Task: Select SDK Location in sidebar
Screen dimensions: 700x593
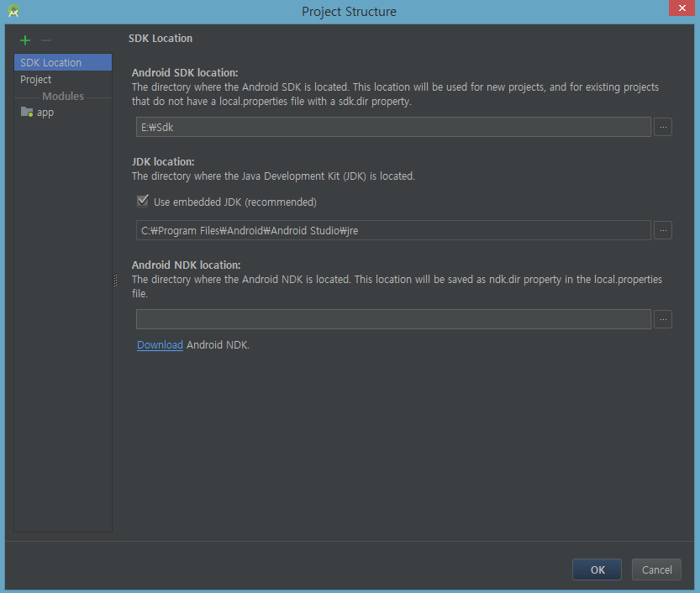Action: tap(63, 62)
